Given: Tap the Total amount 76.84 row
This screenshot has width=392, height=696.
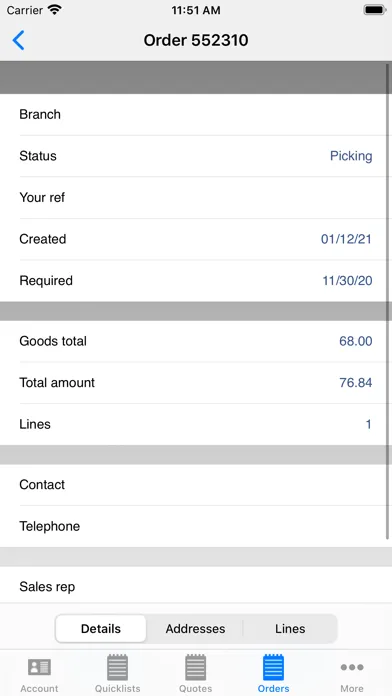Looking at the screenshot, I should (196, 383).
